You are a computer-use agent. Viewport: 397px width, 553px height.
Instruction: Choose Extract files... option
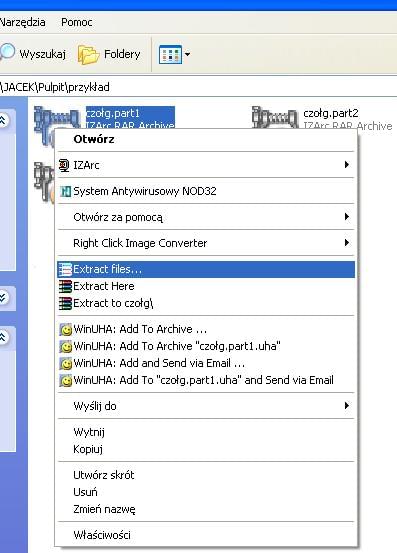(206, 269)
